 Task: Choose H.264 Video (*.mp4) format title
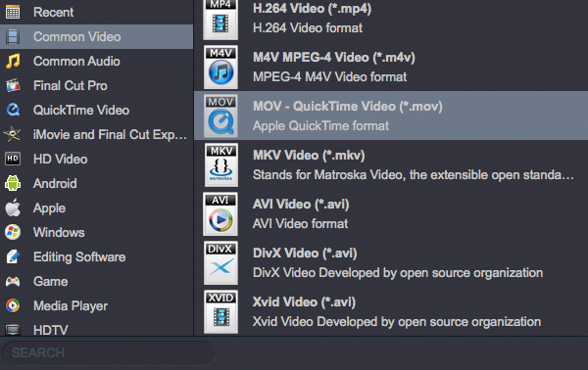(312, 9)
